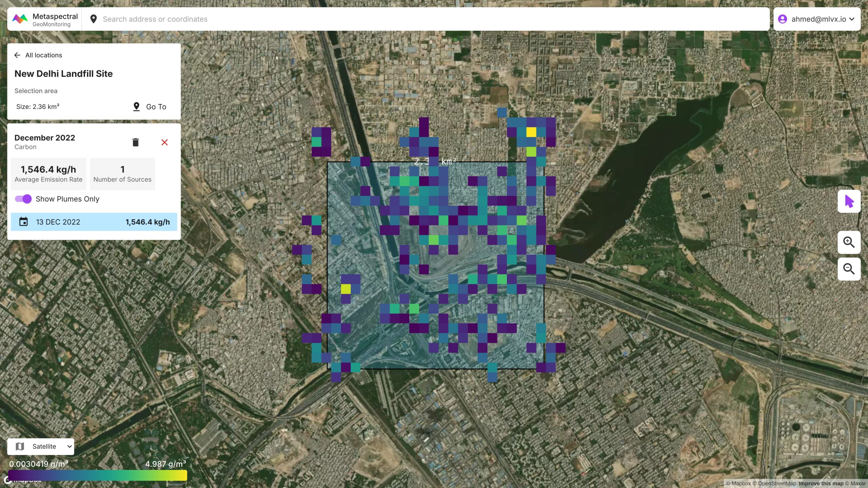The width and height of the screenshot is (868, 488).
Task: Click the calendar icon on 13 DEC 2022
Action: pyautogui.click(x=23, y=222)
